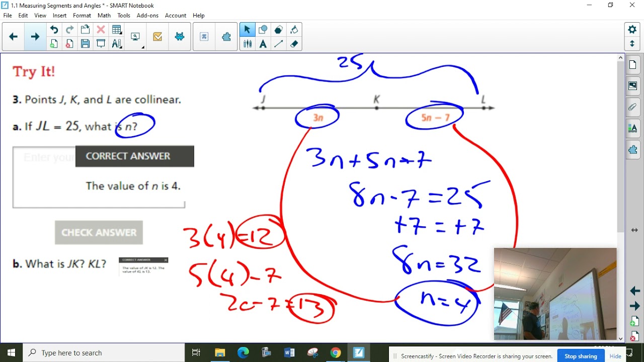Delete the current page from toolbar
Screen dimensions: 644x362
click(69, 44)
